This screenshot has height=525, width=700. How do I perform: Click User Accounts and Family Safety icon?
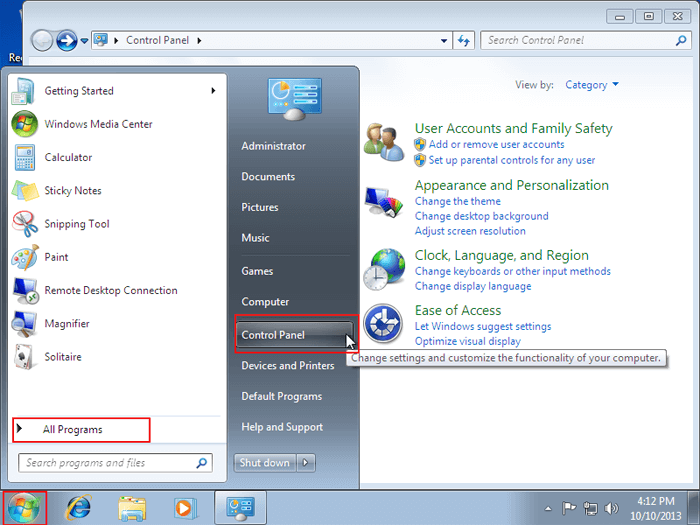pos(384,142)
